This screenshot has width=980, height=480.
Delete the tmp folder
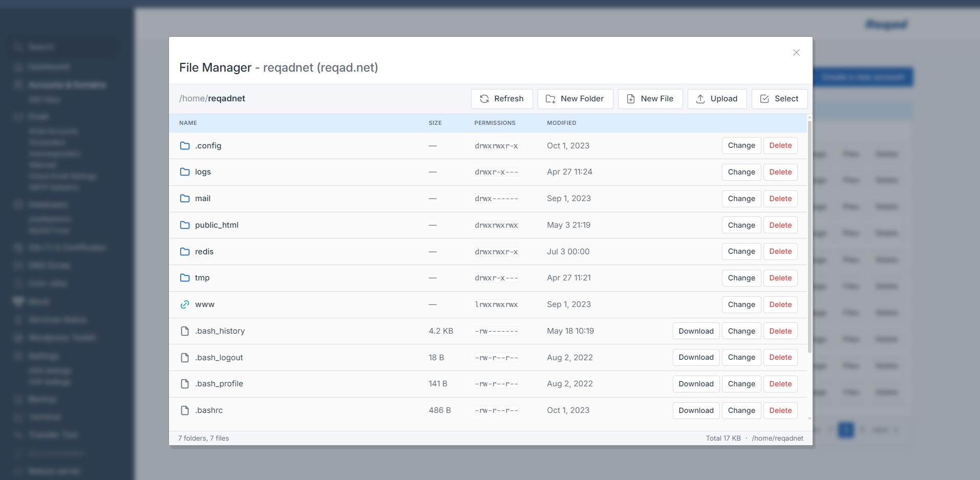[x=780, y=278]
